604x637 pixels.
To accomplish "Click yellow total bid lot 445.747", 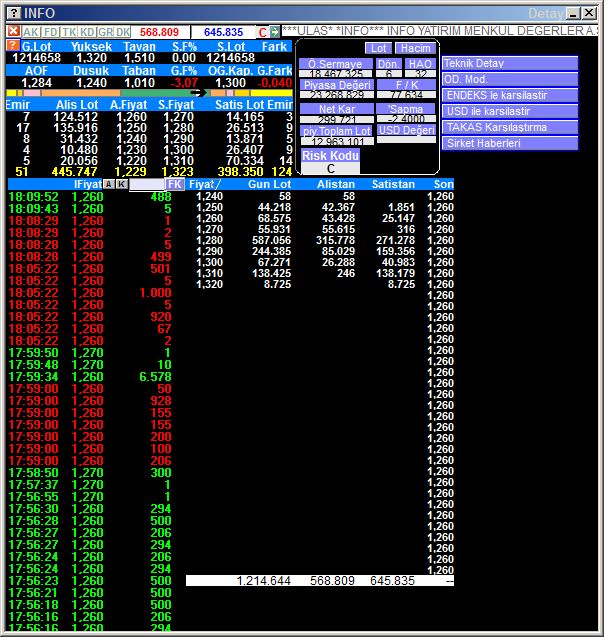I will (74, 172).
